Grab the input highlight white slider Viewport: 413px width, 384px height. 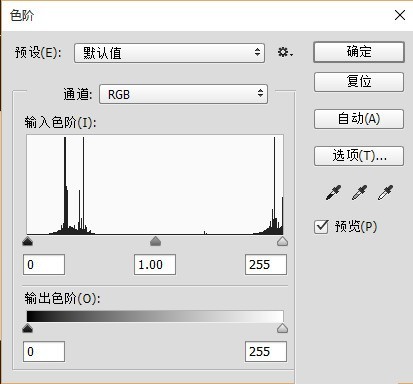282,241
